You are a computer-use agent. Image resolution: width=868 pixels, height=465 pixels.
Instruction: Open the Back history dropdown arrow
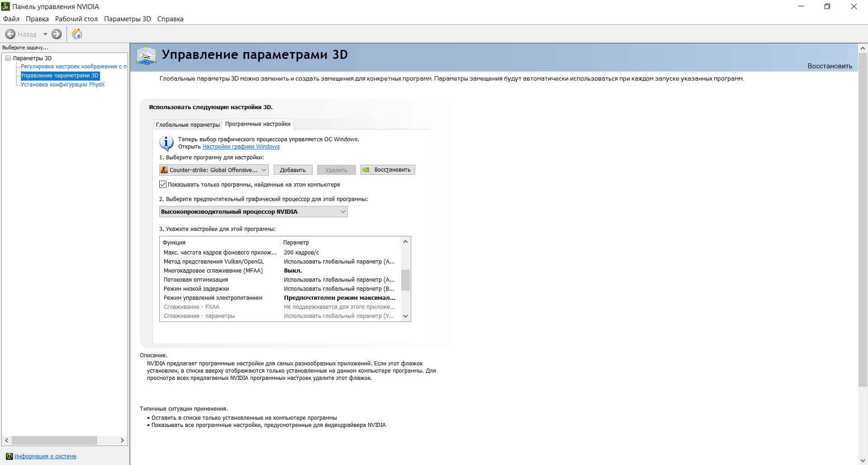pyautogui.click(x=45, y=34)
